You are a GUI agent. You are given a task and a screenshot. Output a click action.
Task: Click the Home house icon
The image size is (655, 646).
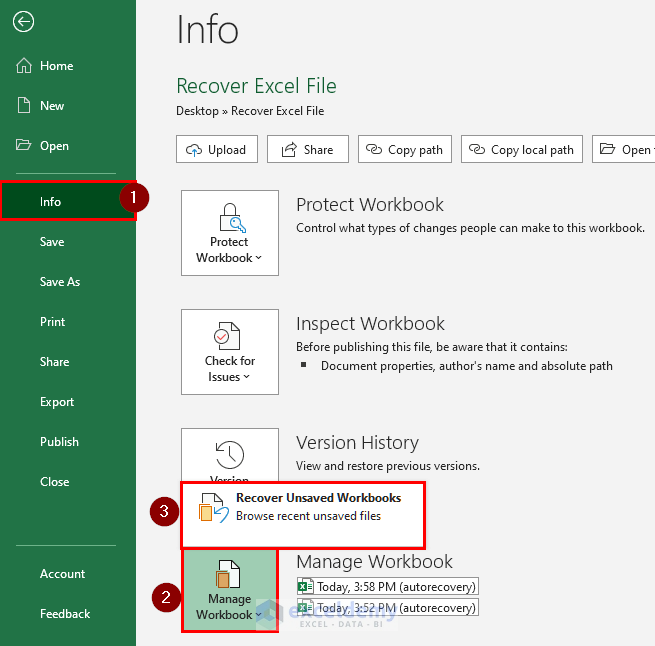click(24, 66)
